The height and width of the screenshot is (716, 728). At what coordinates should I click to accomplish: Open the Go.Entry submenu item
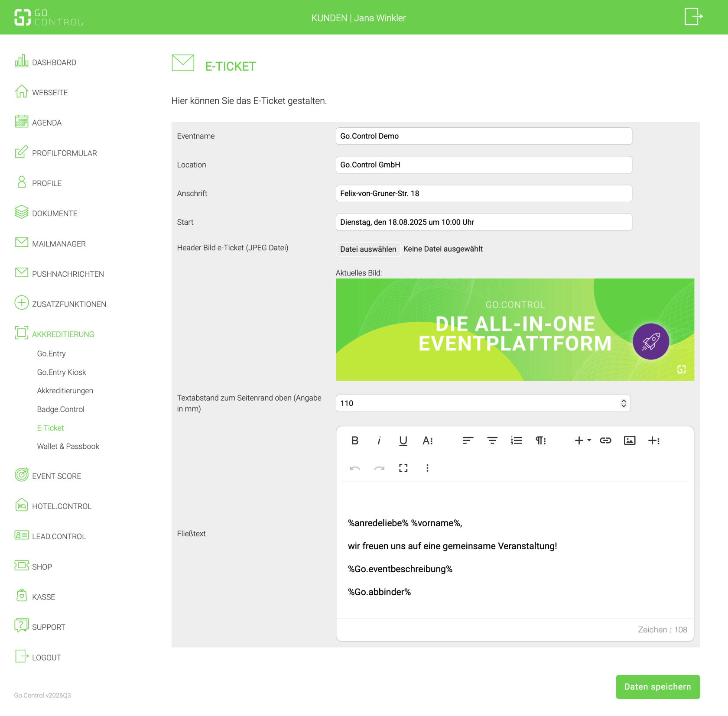click(x=51, y=354)
